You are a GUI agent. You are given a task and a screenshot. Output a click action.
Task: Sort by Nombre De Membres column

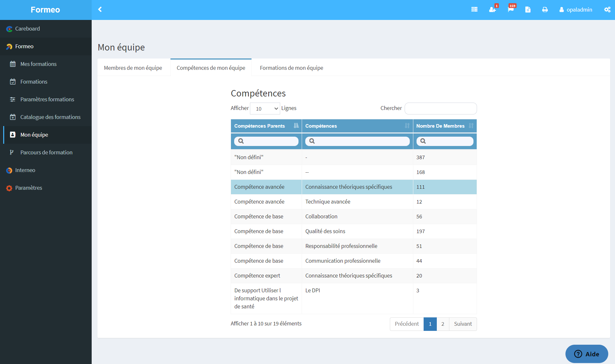click(445, 126)
